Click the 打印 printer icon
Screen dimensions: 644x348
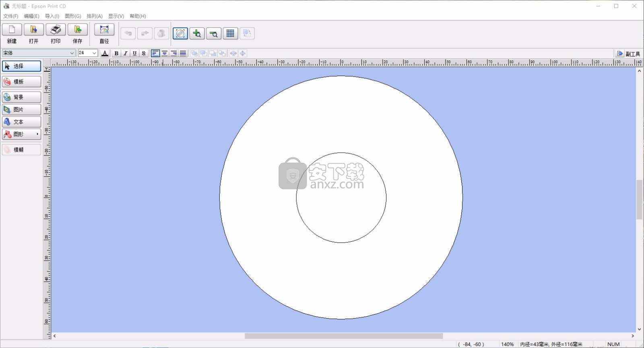coord(56,30)
